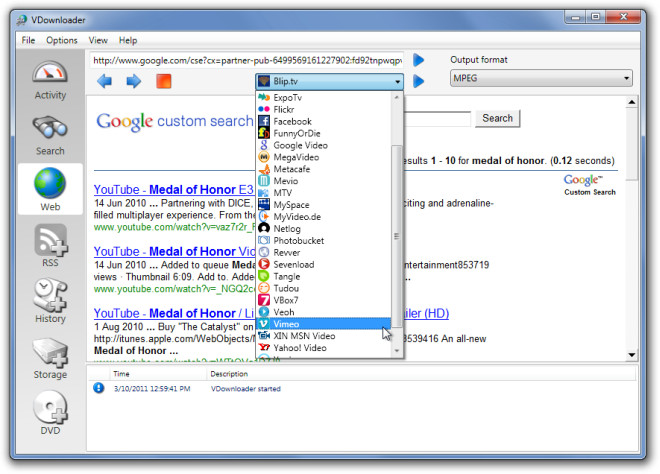Pick Photobucket from the site list
The image size is (660, 474).
[x=324, y=240]
